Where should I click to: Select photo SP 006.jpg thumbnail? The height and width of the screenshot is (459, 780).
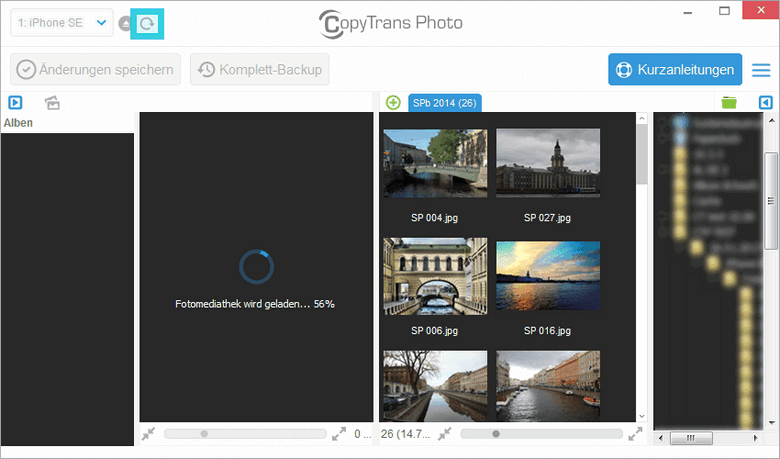(x=435, y=276)
